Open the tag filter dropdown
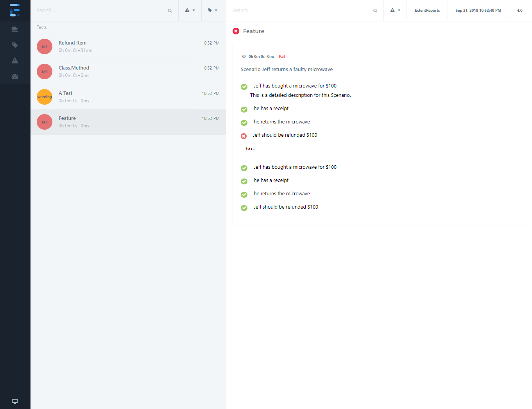The image size is (532, 409). [213, 10]
